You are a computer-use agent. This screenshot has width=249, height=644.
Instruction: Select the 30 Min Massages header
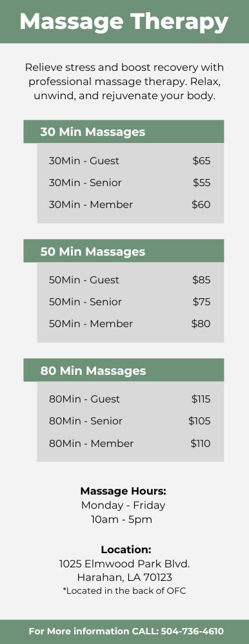click(123, 132)
